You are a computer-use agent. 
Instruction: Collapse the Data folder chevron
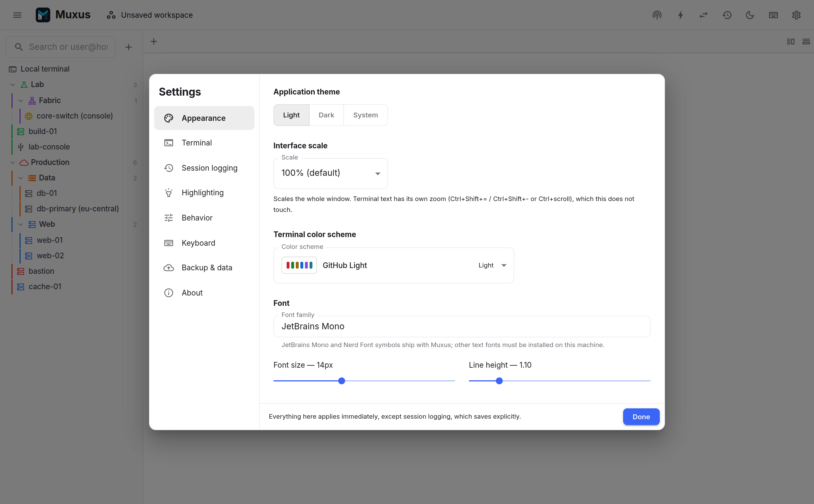tap(21, 178)
